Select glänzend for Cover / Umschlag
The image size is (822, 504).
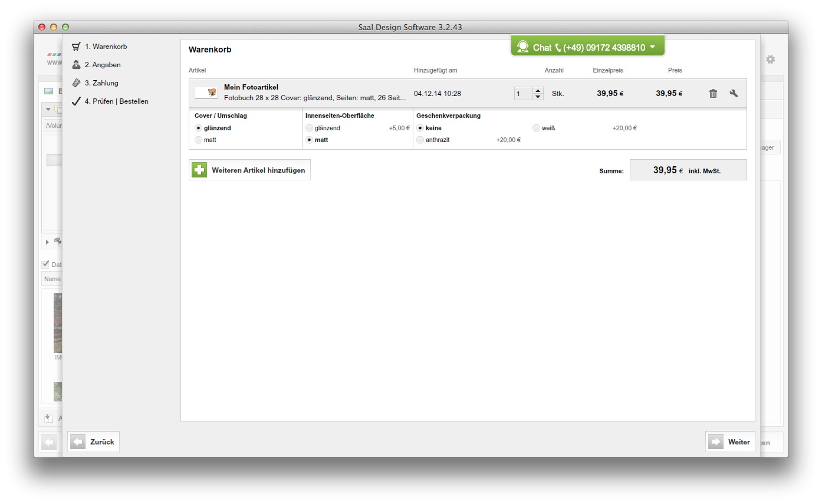(x=198, y=128)
